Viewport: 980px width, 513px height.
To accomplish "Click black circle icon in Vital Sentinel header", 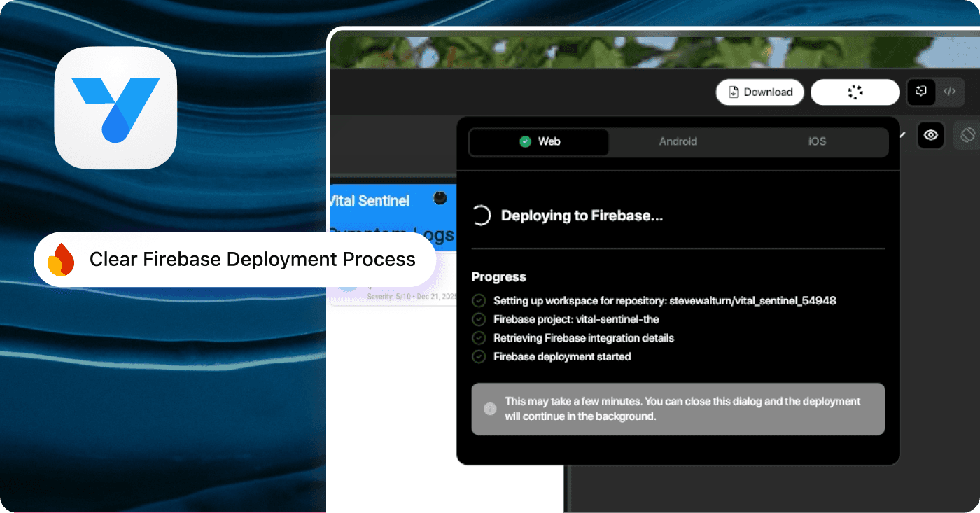I will point(440,198).
